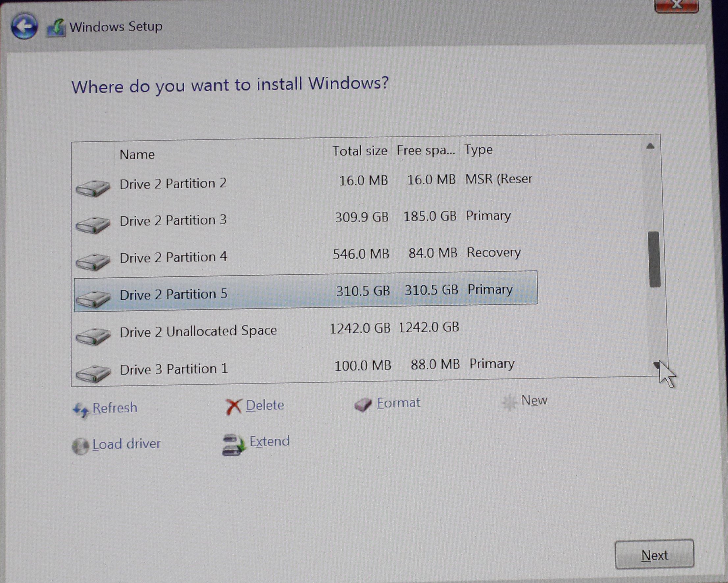This screenshot has width=728, height=583.
Task: Click the Next button
Action: [654, 555]
